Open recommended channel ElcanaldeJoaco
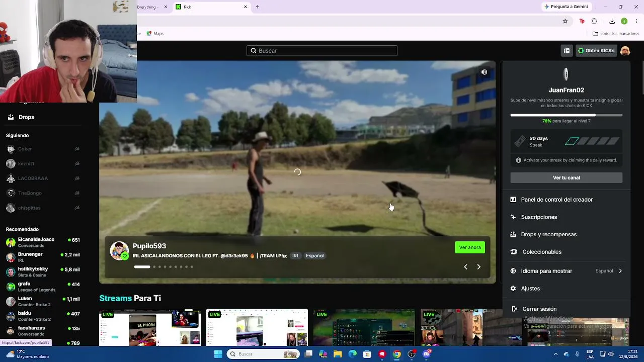Image resolution: width=644 pixels, height=362 pixels. [x=43, y=242]
